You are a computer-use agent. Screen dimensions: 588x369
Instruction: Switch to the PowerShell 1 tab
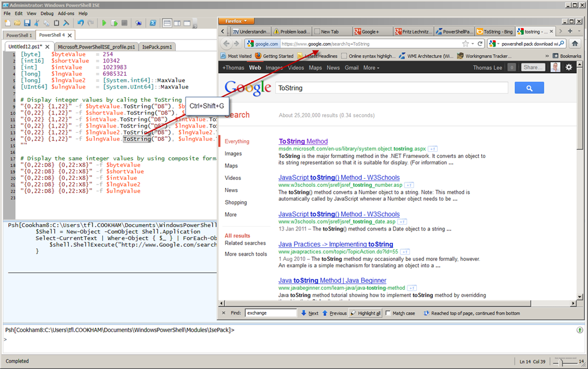point(19,35)
